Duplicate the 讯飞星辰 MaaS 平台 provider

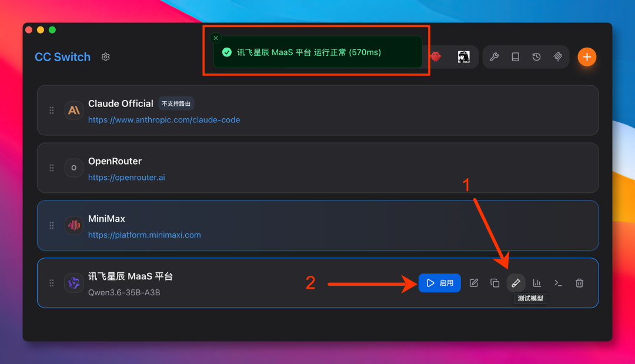(495, 283)
